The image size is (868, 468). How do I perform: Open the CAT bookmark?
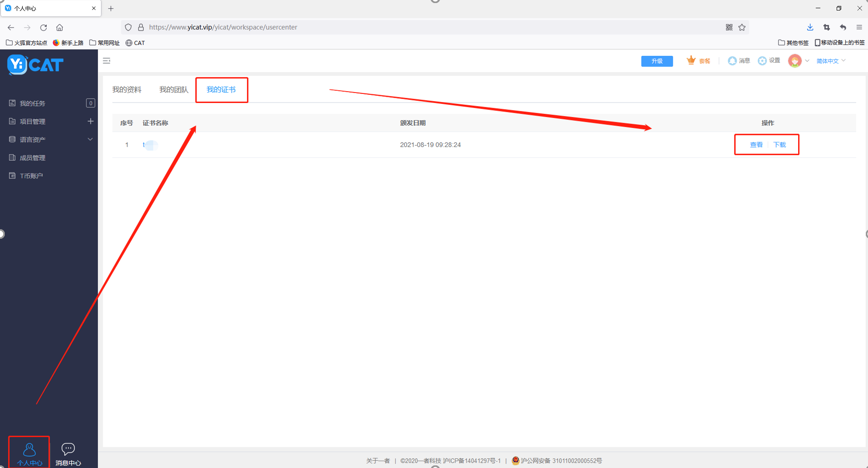pos(135,43)
